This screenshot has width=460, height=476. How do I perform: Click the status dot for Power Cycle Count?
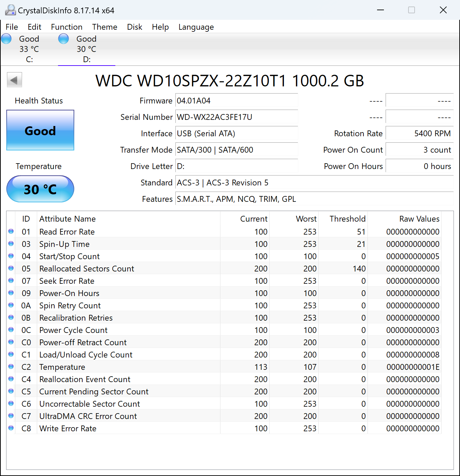[11, 330]
